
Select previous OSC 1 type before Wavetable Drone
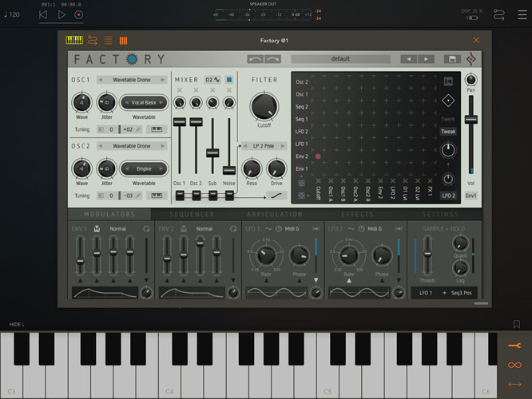click(x=101, y=80)
